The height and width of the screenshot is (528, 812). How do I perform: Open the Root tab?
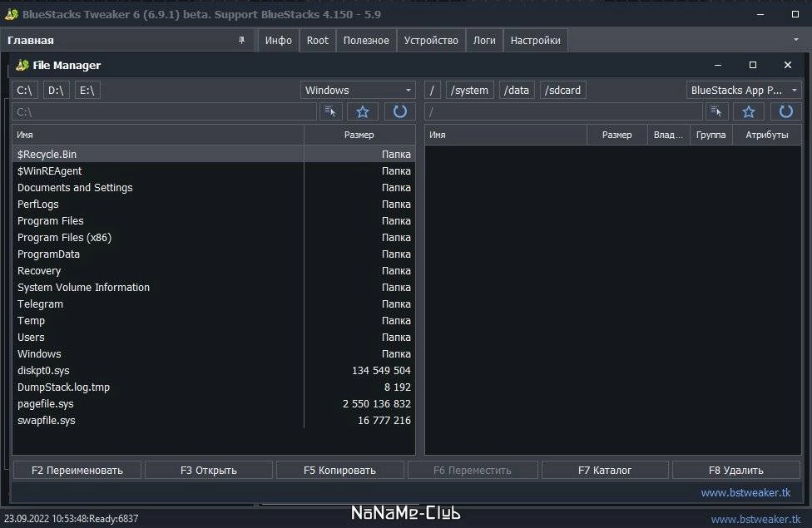318,41
